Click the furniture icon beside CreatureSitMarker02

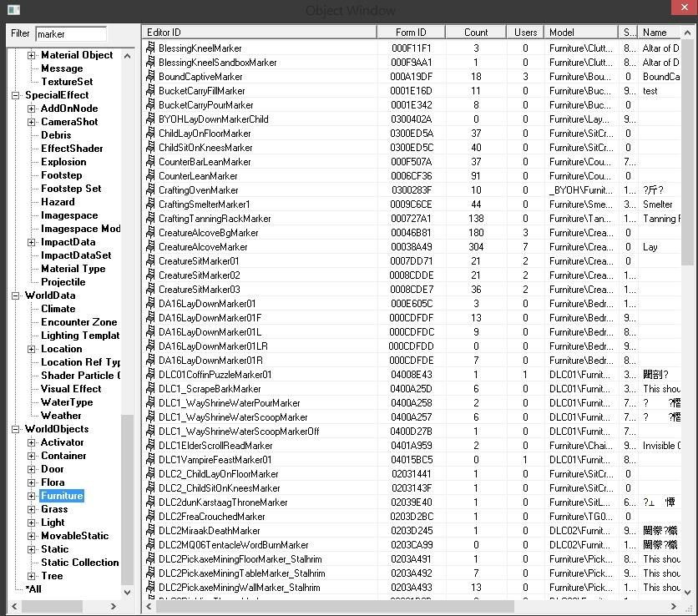click(150, 275)
